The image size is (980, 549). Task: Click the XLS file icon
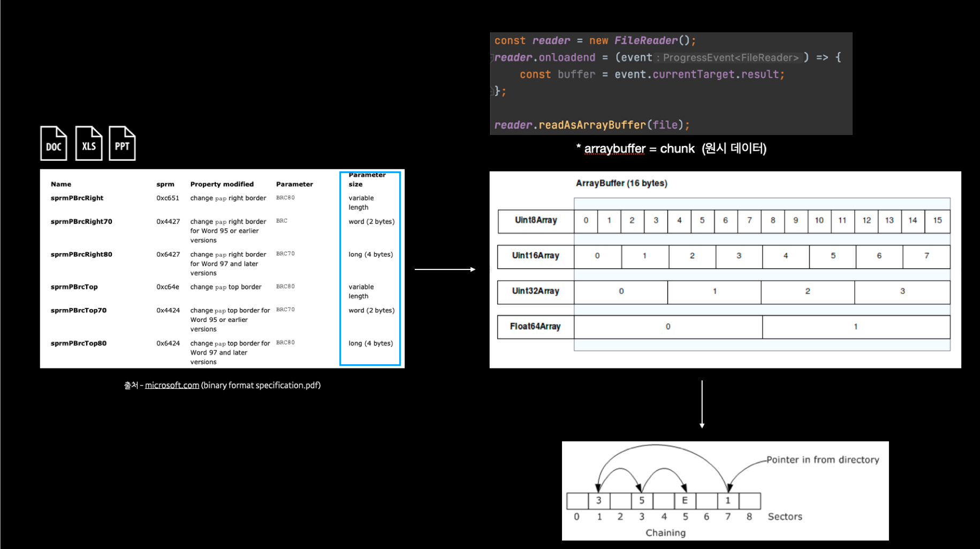(x=89, y=143)
